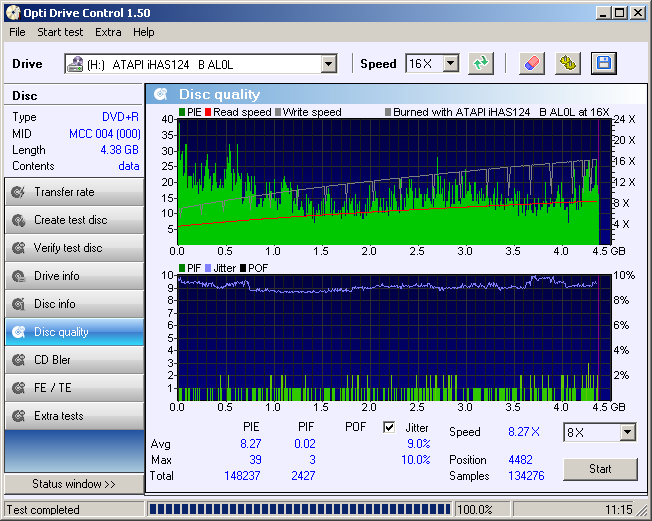652x521 pixels.
Task: Select the Drive info page
Action: click(x=74, y=276)
